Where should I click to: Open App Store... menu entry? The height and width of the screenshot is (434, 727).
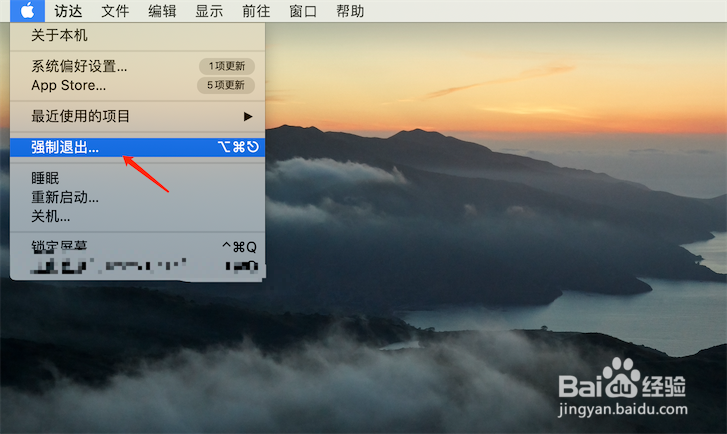138,85
